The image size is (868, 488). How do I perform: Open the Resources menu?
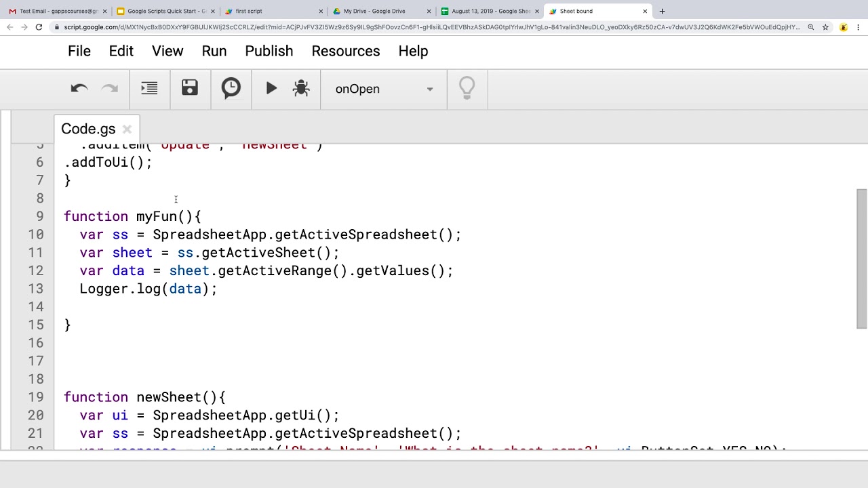click(346, 51)
